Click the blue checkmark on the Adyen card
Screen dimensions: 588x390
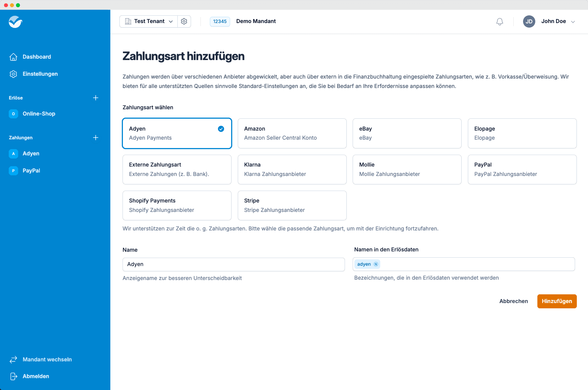221,129
